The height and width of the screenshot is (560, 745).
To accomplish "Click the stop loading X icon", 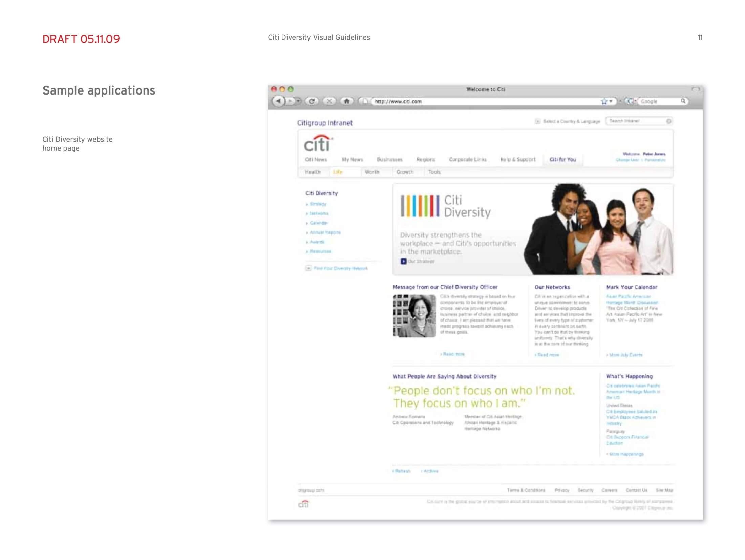I will pyautogui.click(x=329, y=101).
